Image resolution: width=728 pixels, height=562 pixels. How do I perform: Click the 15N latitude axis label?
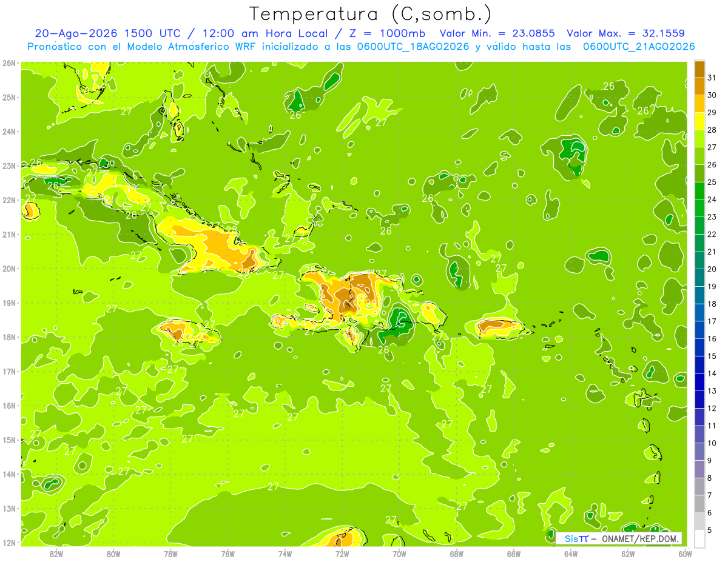(x=8, y=440)
